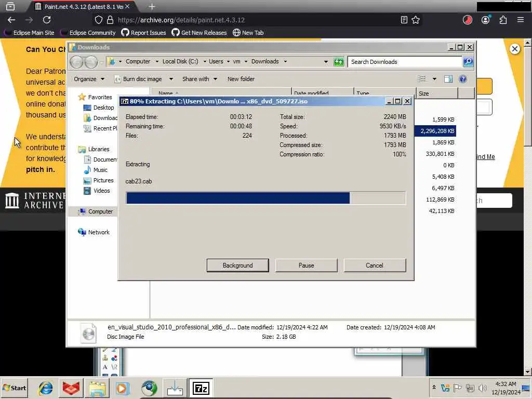Reload the archive.org page
The height and width of the screenshot is (399, 532).
[47, 20]
